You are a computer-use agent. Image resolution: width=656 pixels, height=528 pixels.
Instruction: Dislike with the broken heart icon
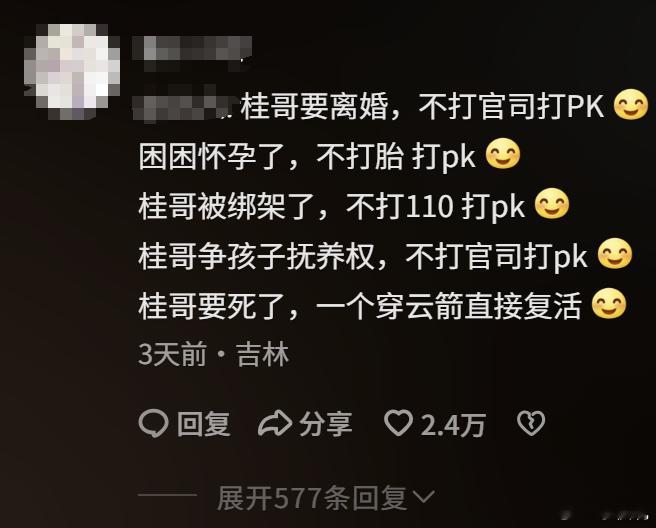click(531, 423)
